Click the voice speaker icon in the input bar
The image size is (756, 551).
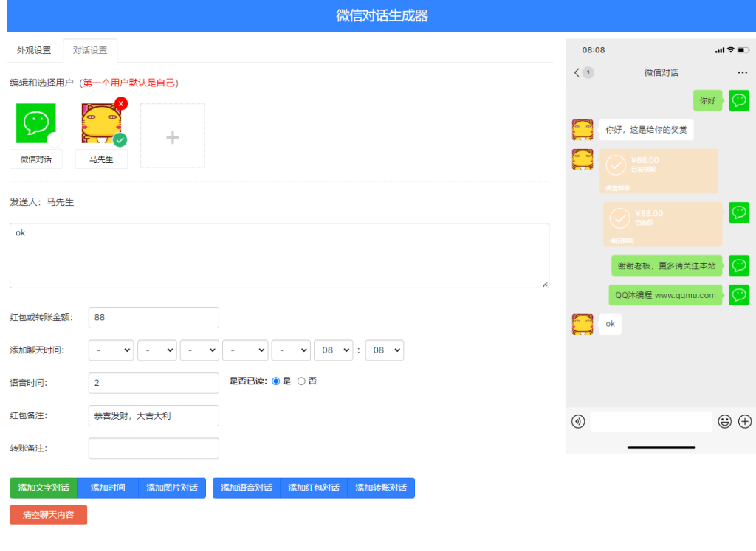click(x=578, y=421)
